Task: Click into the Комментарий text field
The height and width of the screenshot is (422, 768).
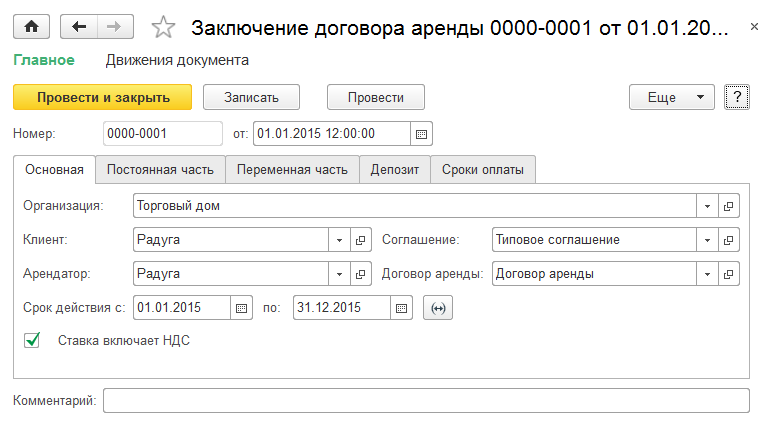Action: coord(426,401)
